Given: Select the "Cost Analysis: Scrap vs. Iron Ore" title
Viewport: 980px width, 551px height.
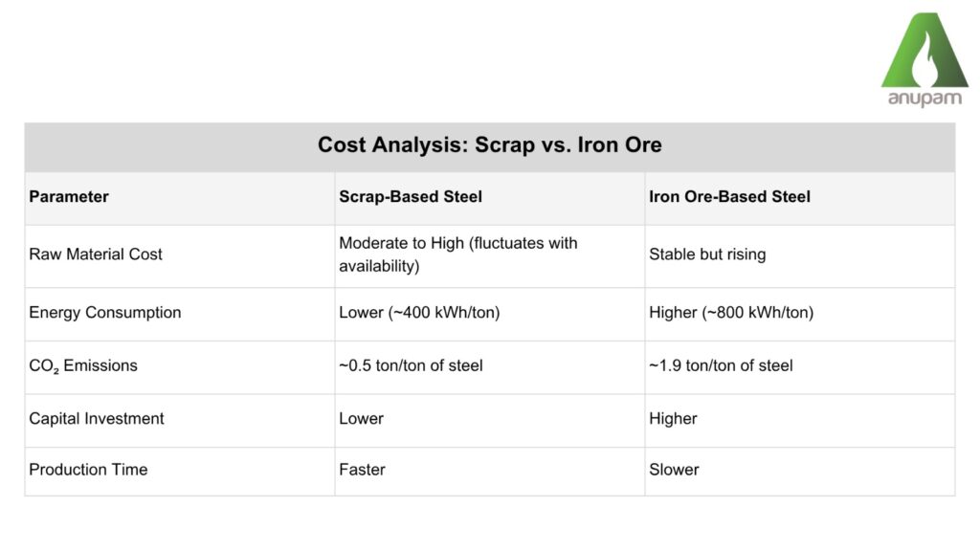Looking at the screenshot, I should click(489, 146).
